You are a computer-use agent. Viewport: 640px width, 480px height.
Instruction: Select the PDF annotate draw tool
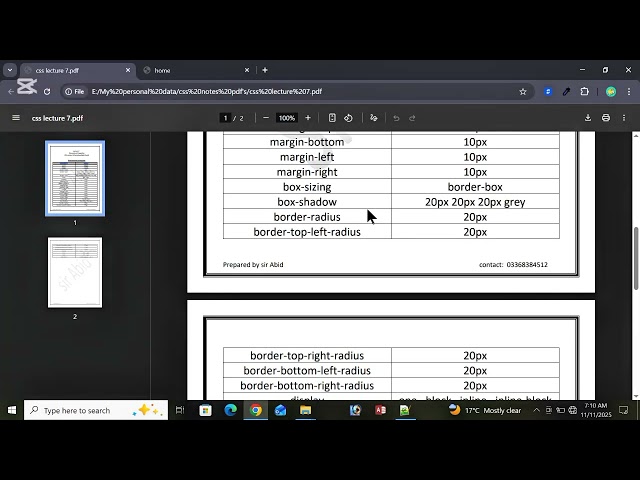373,118
